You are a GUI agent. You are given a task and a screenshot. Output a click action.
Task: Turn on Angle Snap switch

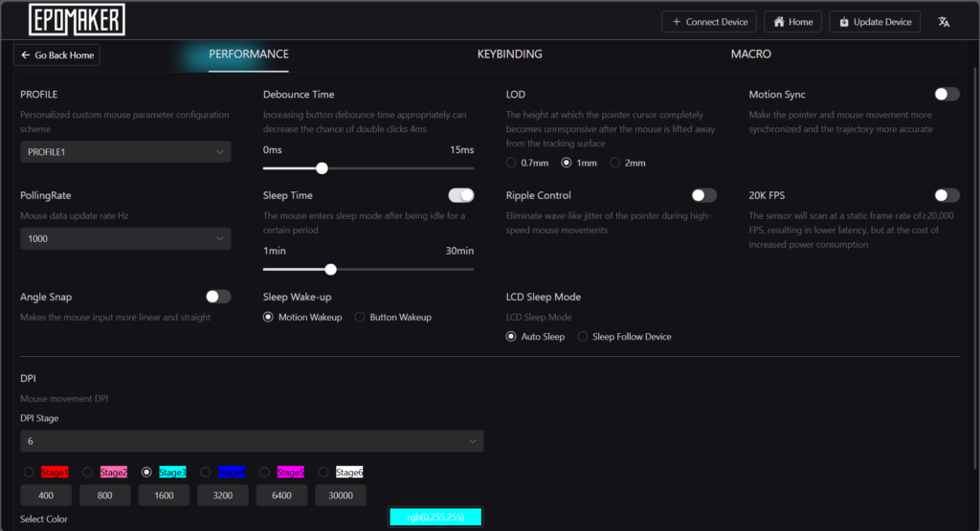tap(218, 297)
